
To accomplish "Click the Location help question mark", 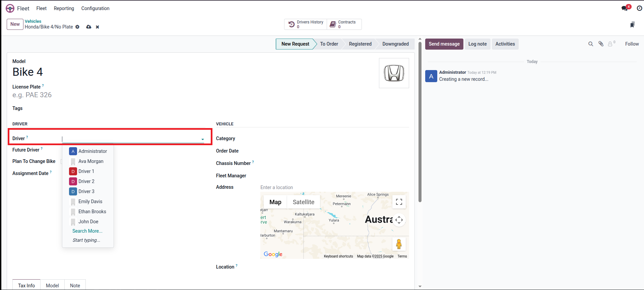I will tap(237, 266).
